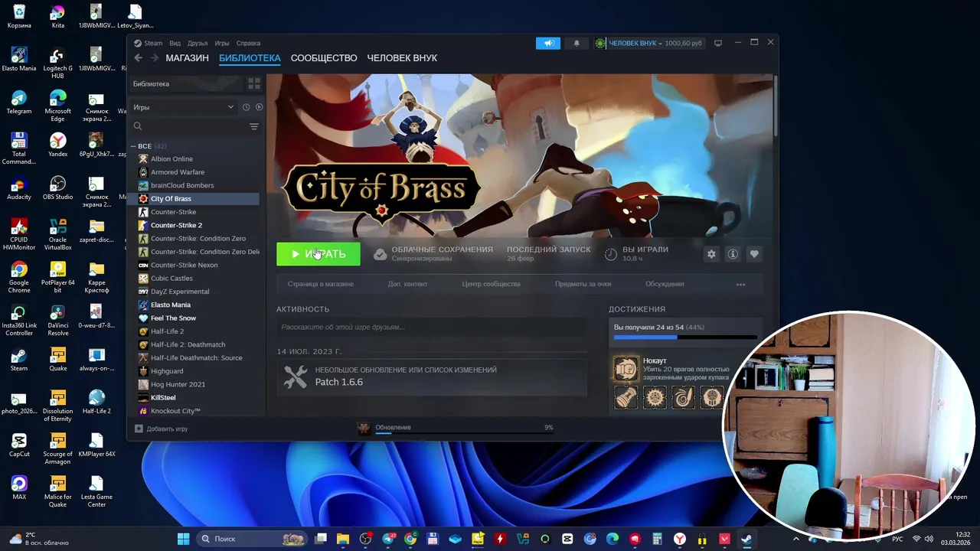Collapse the ВСЕ games category
Screen dimensions: 980x551
134,146
